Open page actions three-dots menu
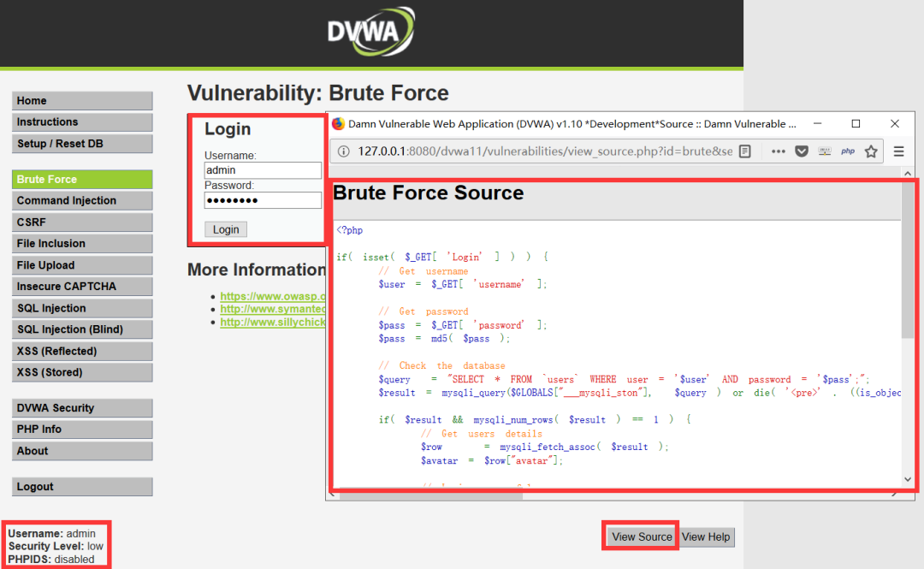This screenshot has height=569, width=924. (778, 151)
